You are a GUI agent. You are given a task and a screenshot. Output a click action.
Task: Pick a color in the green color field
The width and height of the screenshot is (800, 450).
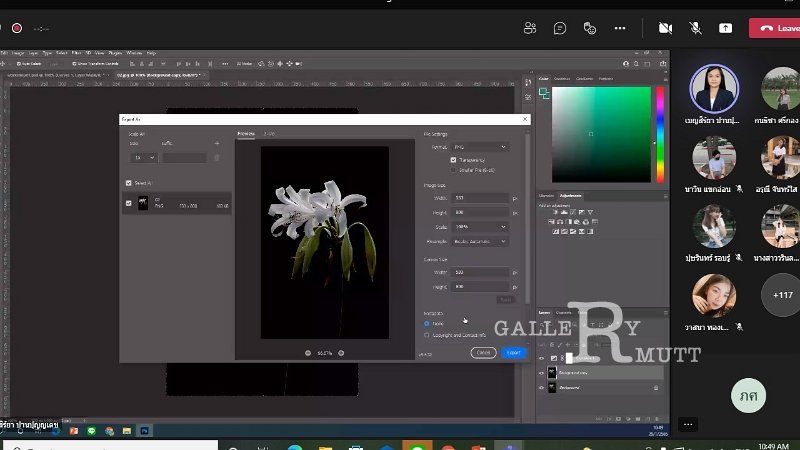pyautogui.click(x=601, y=134)
